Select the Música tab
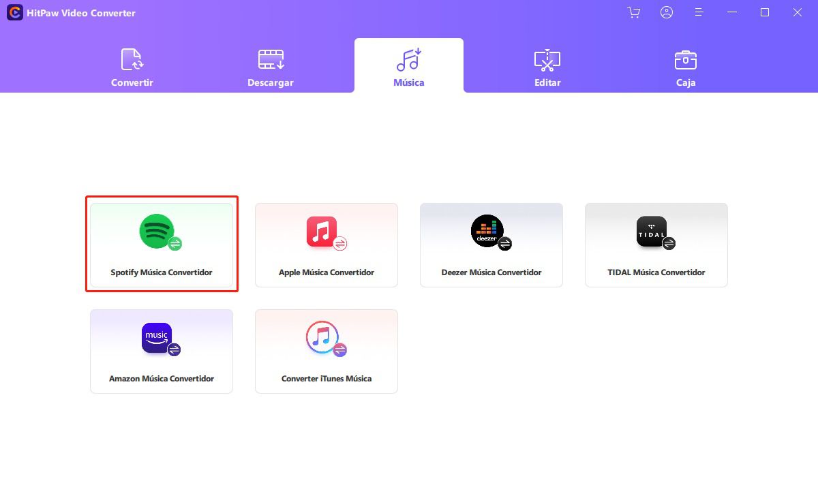The image size is (818, 504). tap(409, 68)
